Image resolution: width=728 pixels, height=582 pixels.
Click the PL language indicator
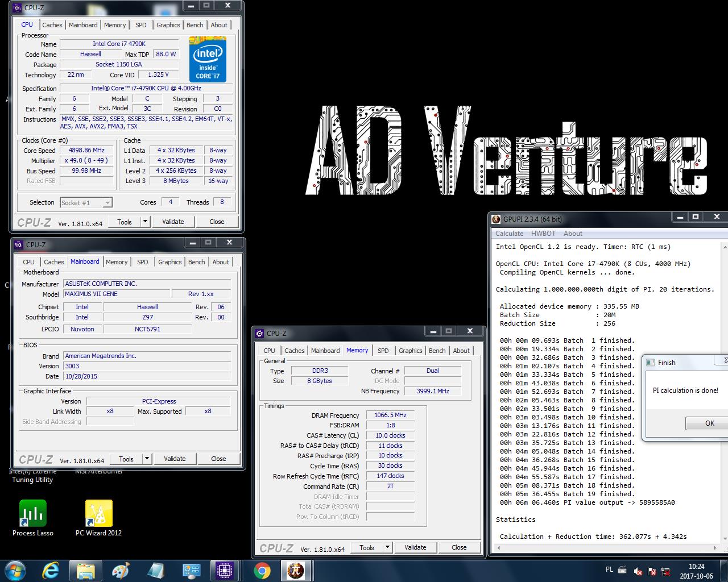click(609, 569)
